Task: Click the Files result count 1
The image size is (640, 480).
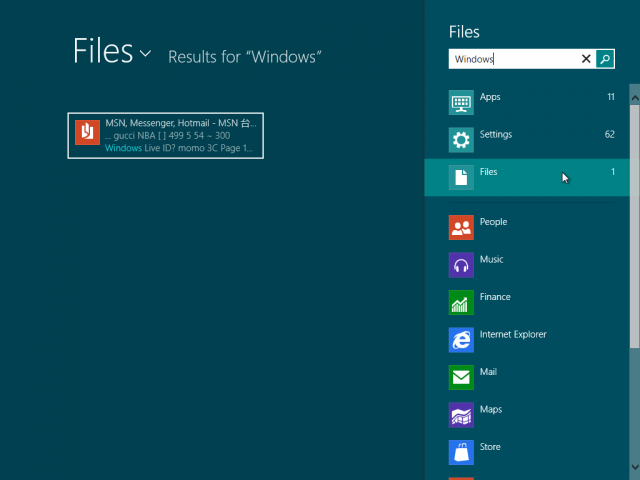Action: (613, 172)
